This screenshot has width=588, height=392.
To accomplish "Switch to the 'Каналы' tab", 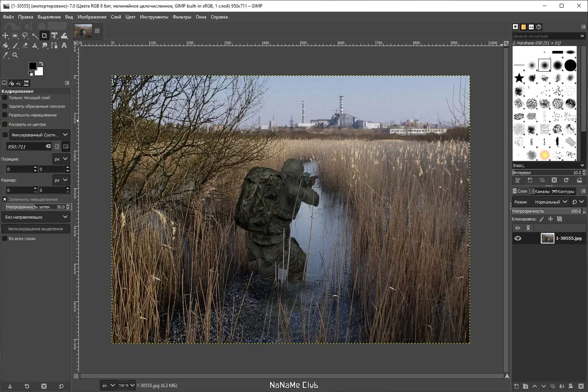I will point(540,191).
